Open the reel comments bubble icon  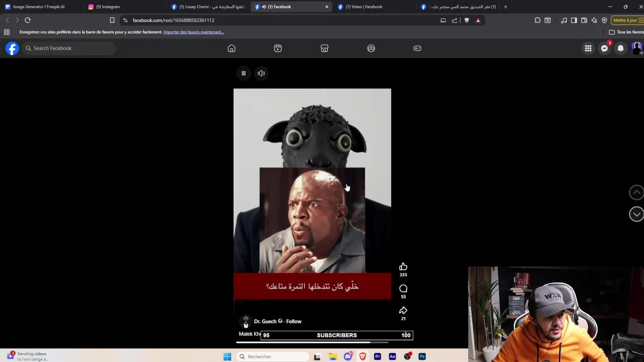pyautogui.click(x=403, y=289)
